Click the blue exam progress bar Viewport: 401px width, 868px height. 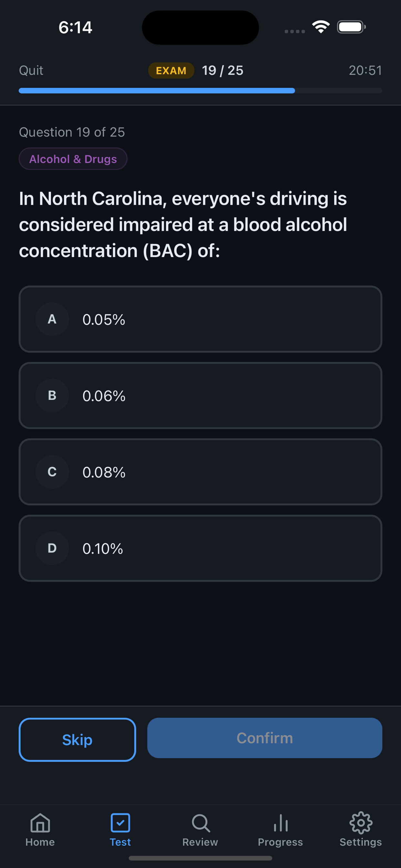point(200,91)
